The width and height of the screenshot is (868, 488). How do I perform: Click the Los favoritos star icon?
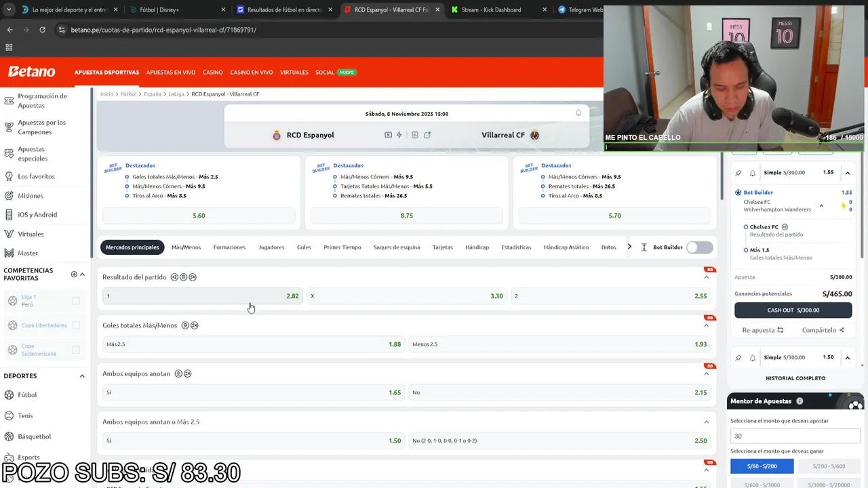pos(9,176)
